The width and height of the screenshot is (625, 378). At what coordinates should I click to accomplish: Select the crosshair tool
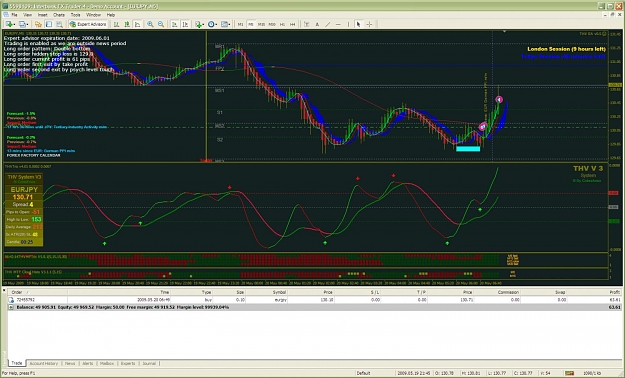[369, 24]
